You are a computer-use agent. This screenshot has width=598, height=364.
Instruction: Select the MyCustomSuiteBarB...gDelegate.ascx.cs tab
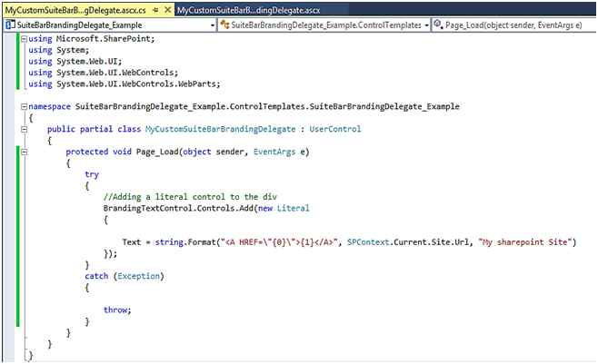[x=75, y=10]
